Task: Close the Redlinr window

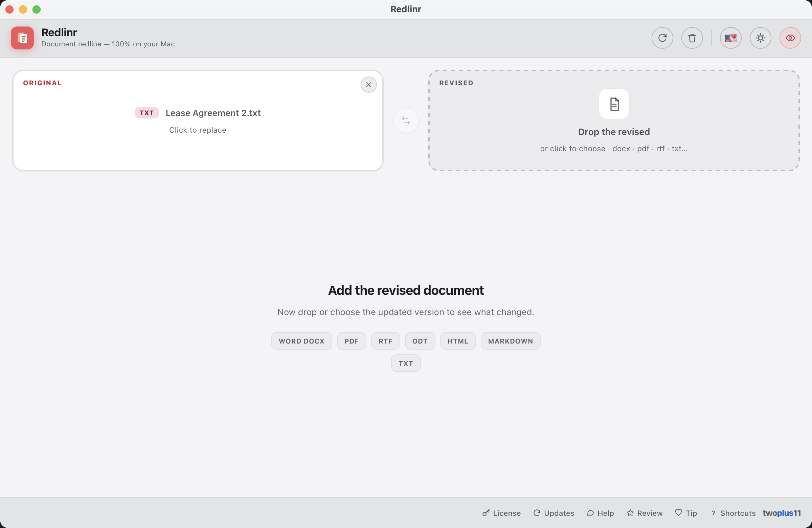Action: (9, 9)
